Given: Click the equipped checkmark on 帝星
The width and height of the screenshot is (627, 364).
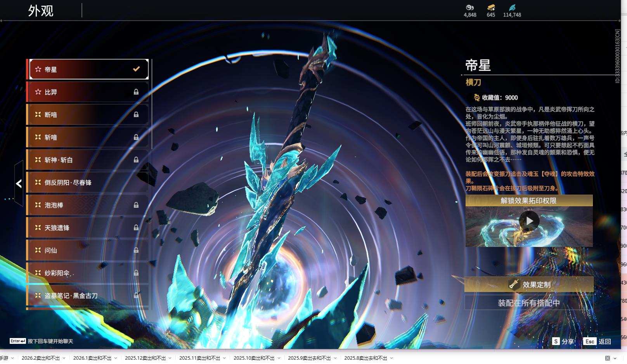Looking at the screenshot, I should [x=136, y=69].
